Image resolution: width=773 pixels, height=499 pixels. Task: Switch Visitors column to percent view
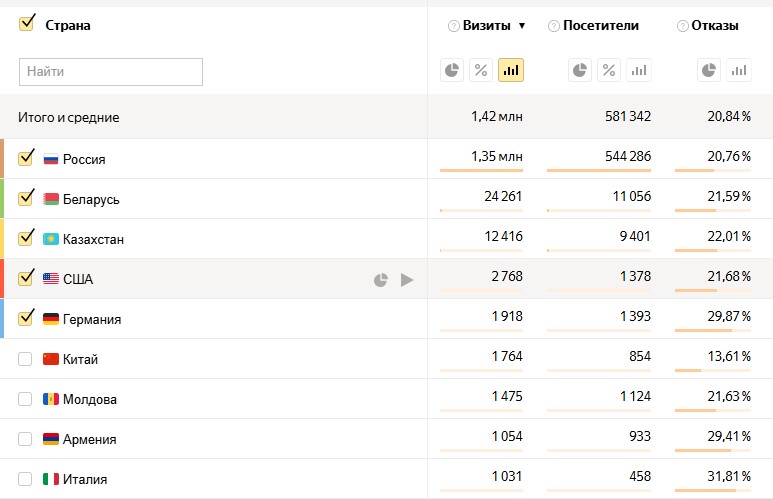point(609,70)
